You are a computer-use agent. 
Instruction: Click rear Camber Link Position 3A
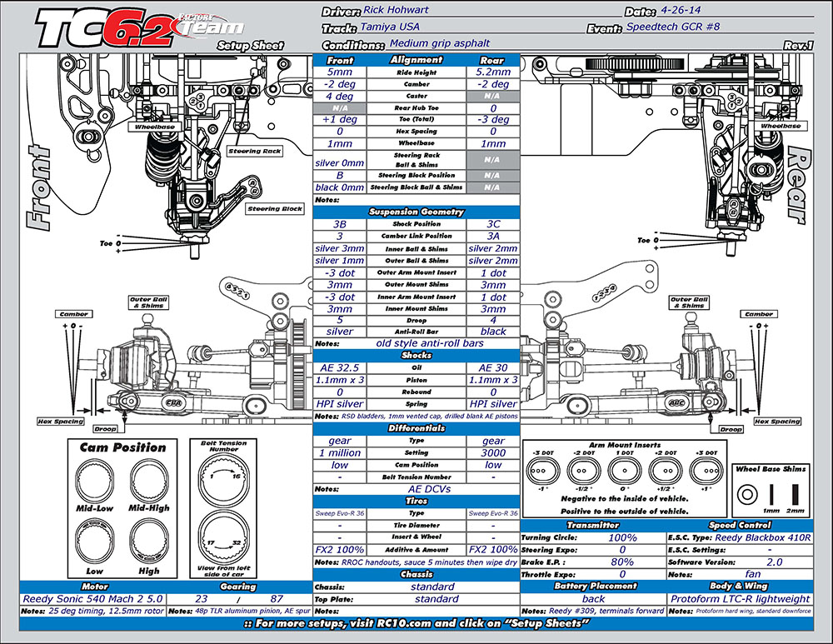pyautogui.click(x=493, y=236)
